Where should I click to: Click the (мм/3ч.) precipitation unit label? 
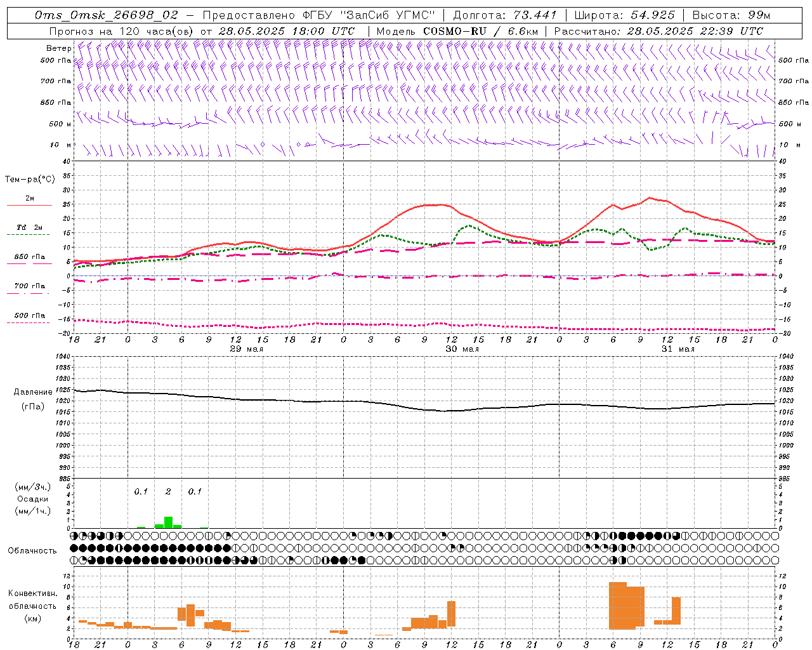point(32,487)
